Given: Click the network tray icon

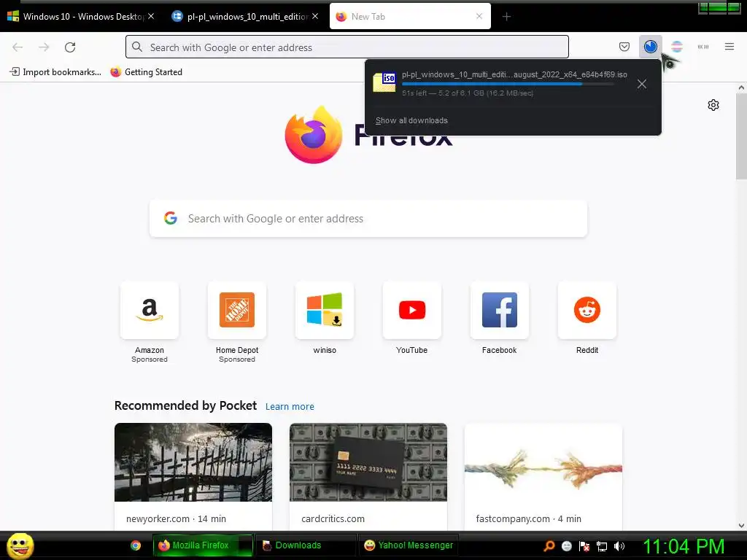Looking at the screenshot, I should 602,546.
